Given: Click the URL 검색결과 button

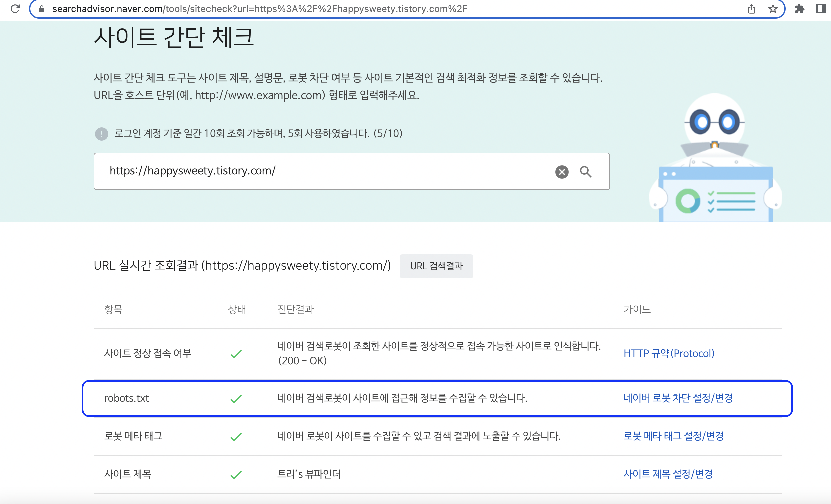Looking at the screenshot, I should 436,266.
